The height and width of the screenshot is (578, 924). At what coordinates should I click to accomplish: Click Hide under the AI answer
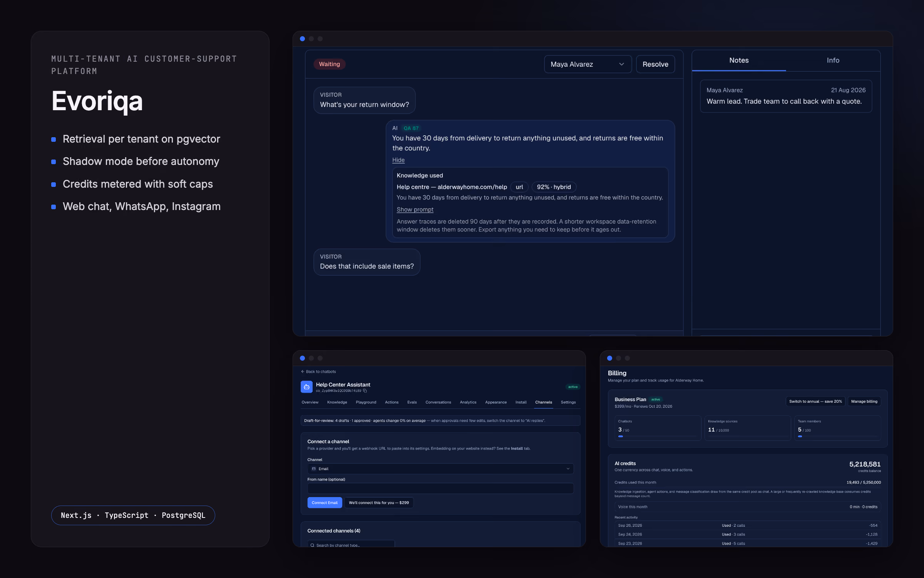tap(398, 160)
